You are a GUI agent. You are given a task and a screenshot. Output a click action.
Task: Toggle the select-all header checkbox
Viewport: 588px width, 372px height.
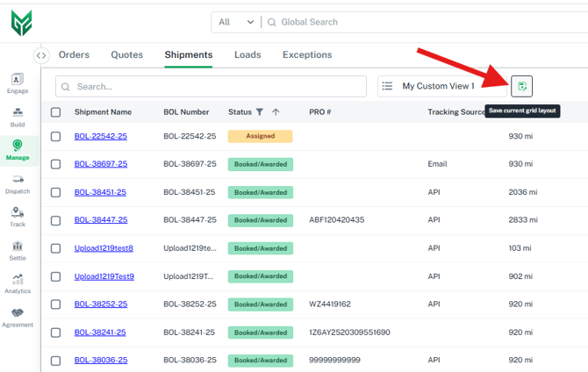[x=56, y=112]
